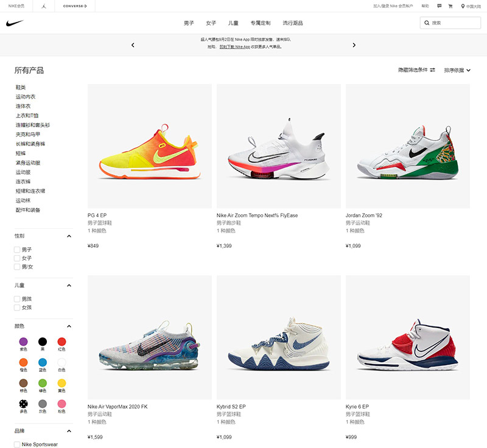Open the Air VaporMax 2020 FK image
The width and height of the screenshot is (487, 448).
[150, 337]
